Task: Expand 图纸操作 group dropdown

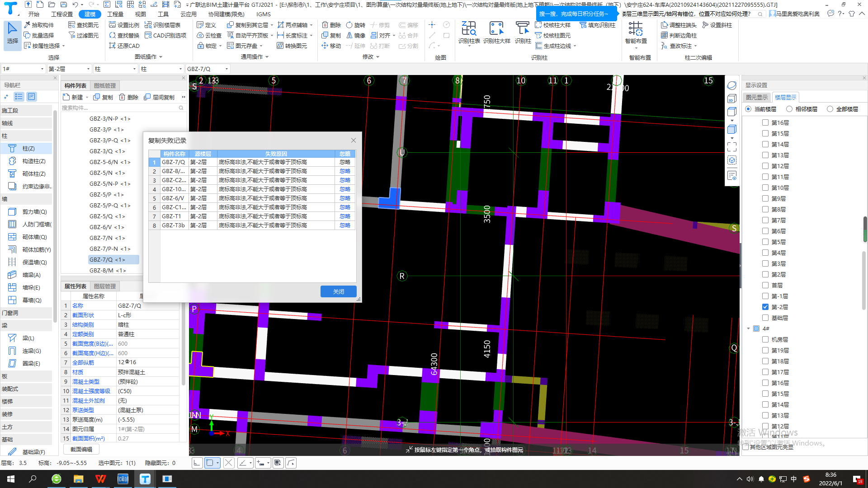Action: click(x=160, y=57)
